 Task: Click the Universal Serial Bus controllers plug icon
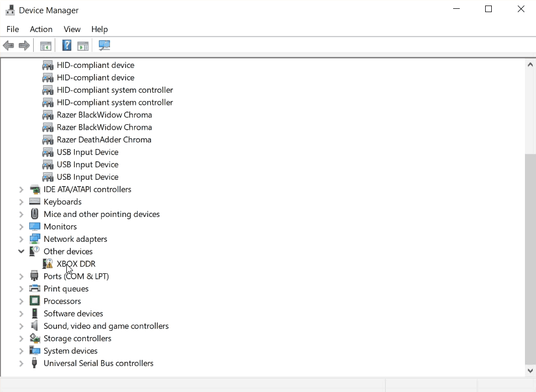coord(34,363)
